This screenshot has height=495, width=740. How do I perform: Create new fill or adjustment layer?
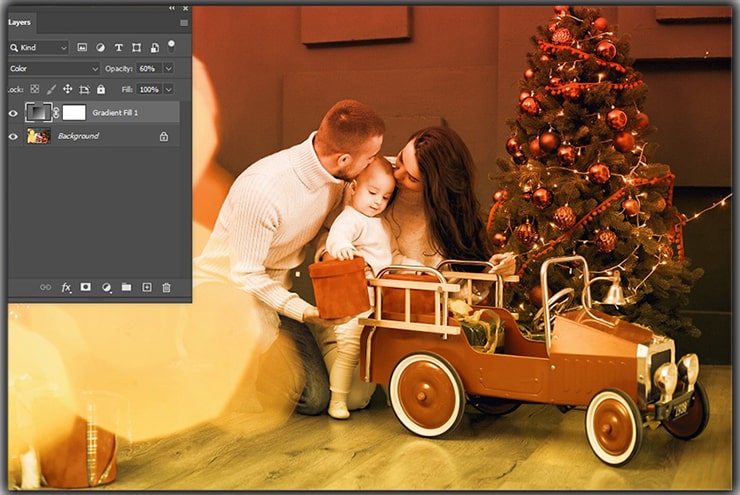click(107, 287)
